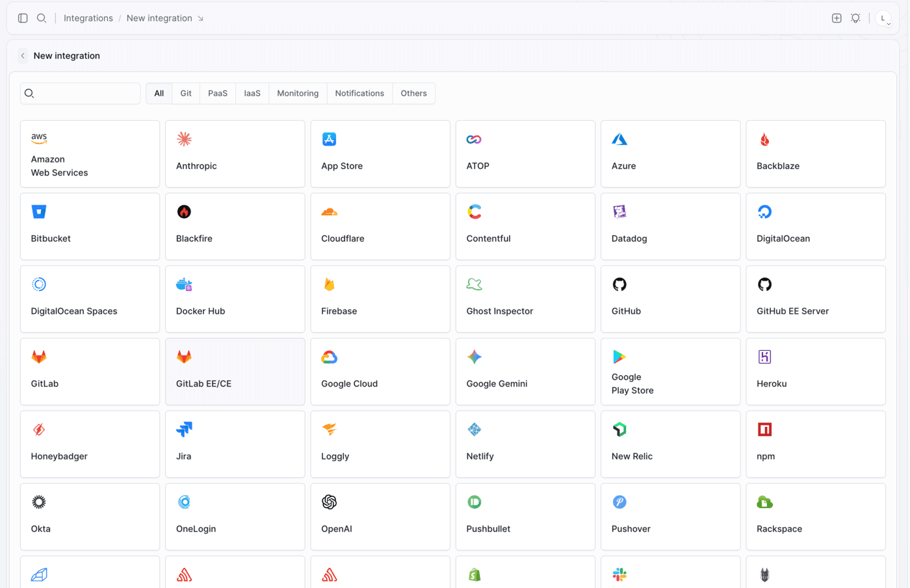This screenshot has height=588, width=910.
Task: Switch to the PaaS filter tab
Action: pos(218,94)
